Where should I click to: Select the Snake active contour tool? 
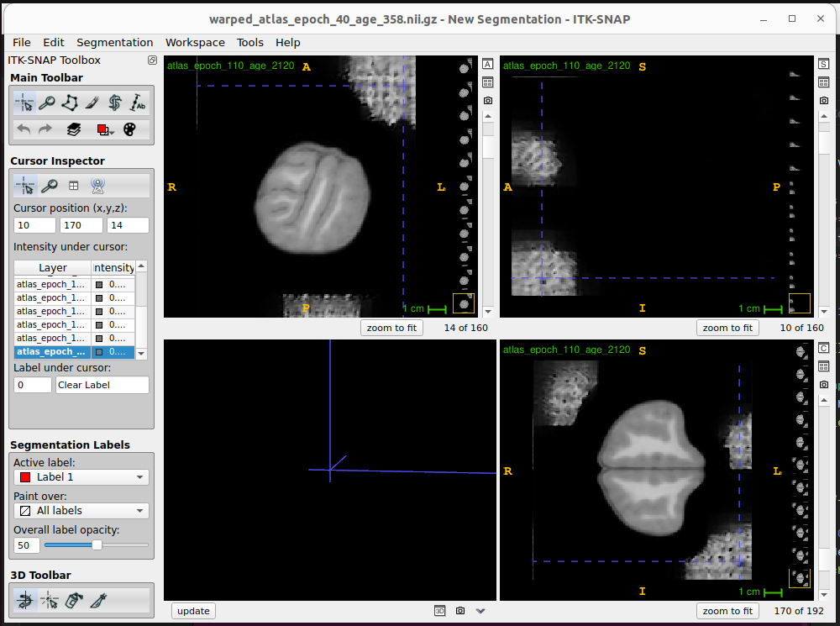pos(114,103)
